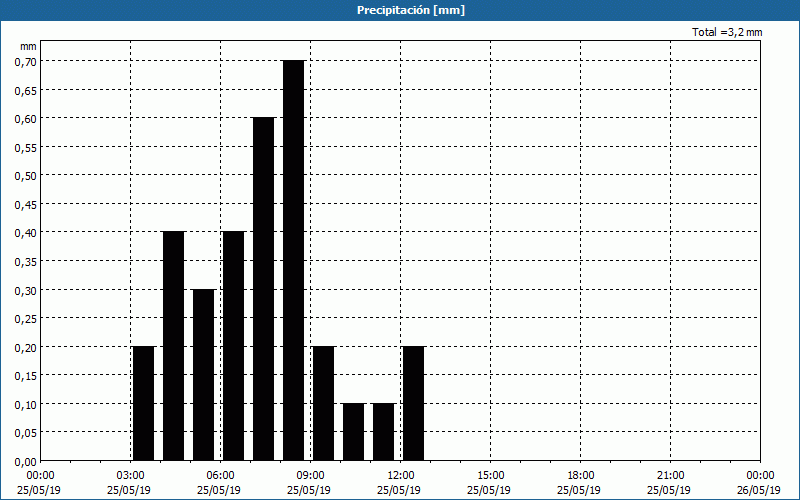
Task: Select the 0,60 y-axis label
Action: 26,119
